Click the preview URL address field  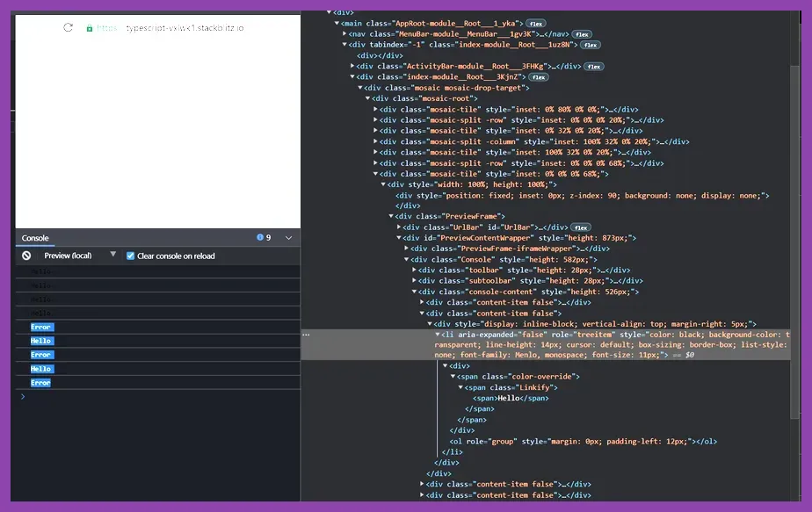tap(170, 28)
